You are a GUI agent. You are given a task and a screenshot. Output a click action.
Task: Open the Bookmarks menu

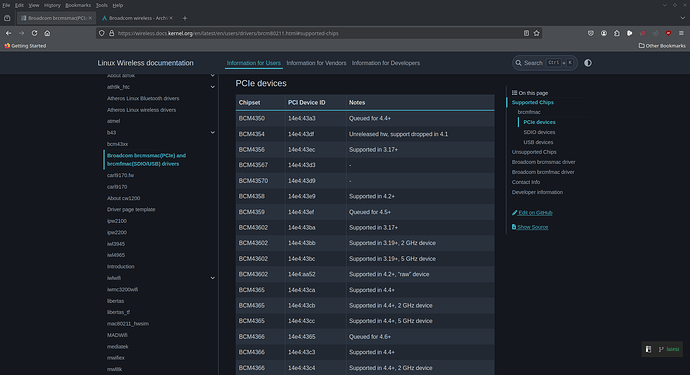[x=78, y=5]
